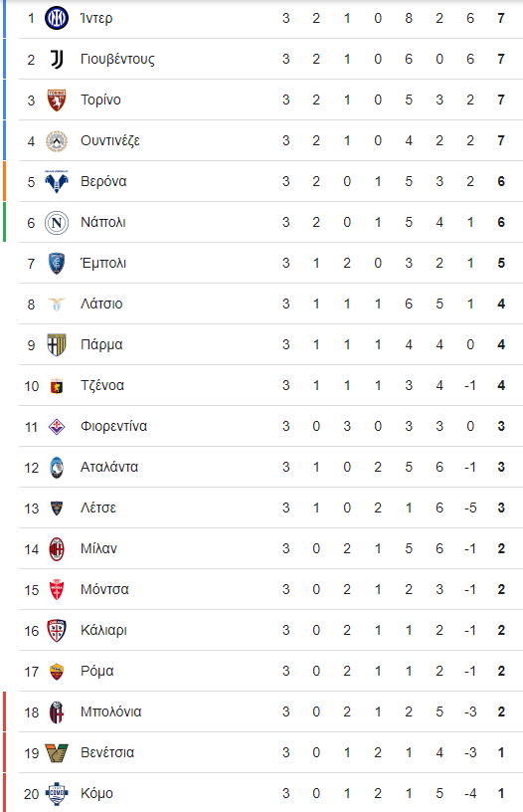Click Έμπολι's points total 5
The width and height of the screenshot is (523, 812).
point(501,263)
